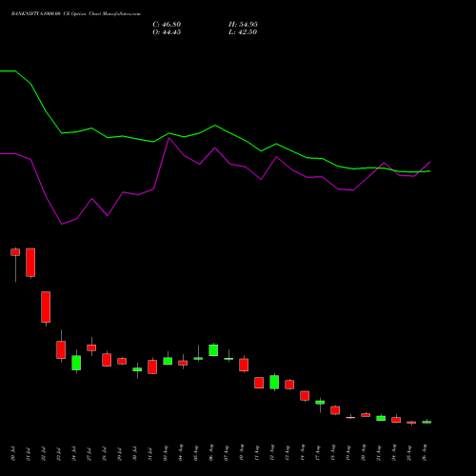
Task: Click the close value C: 46.80
Action: pyautogui.click(x=167, y=25)
